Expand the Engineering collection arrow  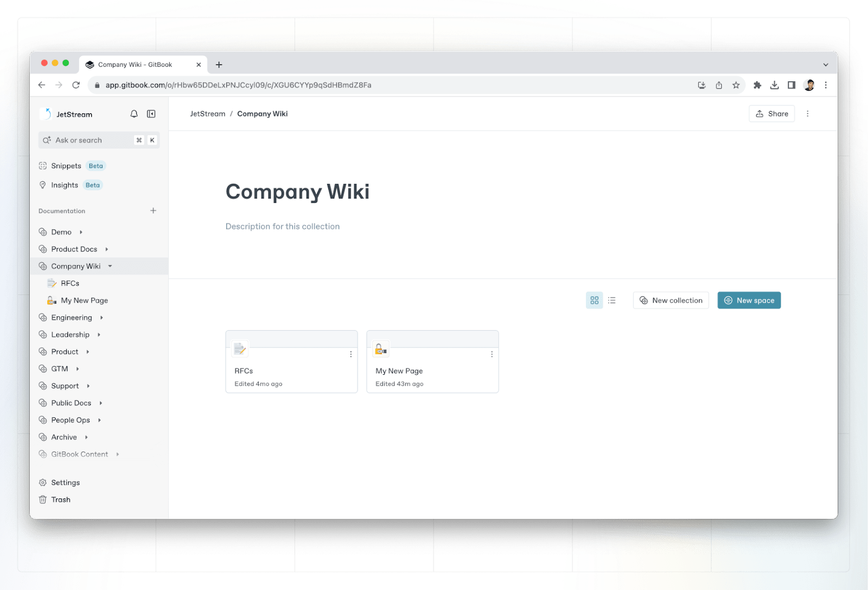tap(101, 318)
